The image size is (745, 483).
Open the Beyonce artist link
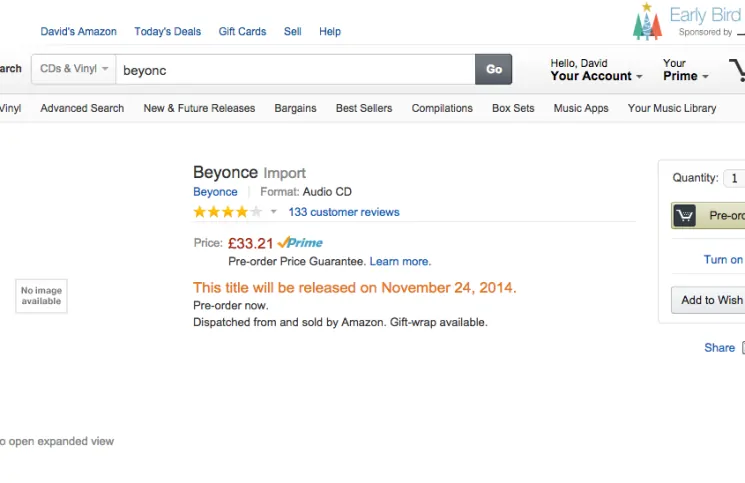click(215, 192)
